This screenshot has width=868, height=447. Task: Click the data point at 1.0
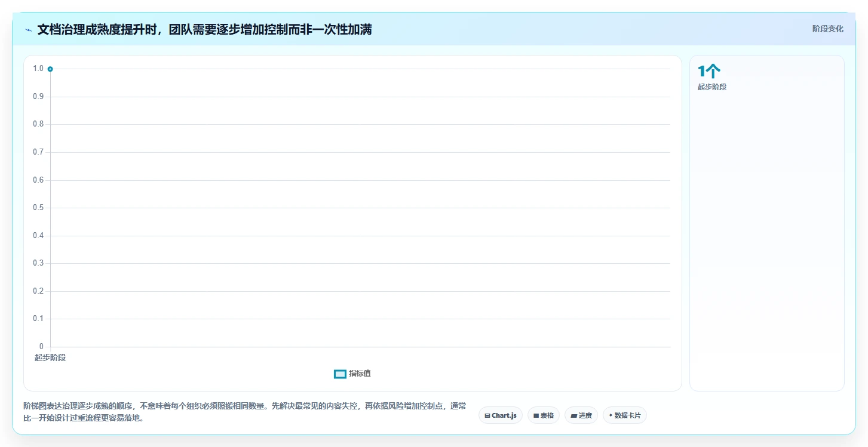pos(50,69)
